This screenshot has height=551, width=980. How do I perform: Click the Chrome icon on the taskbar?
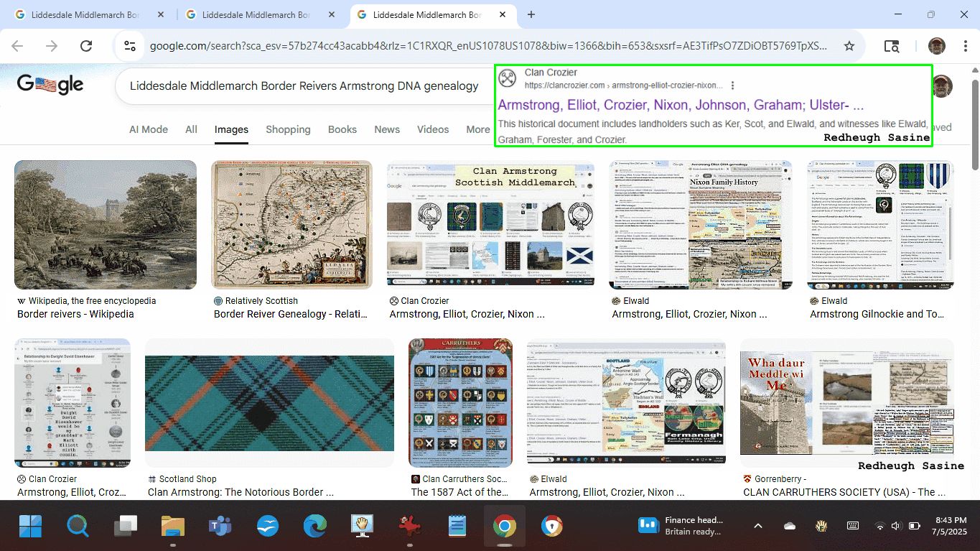pyautogui.click(x=505, y=527)
